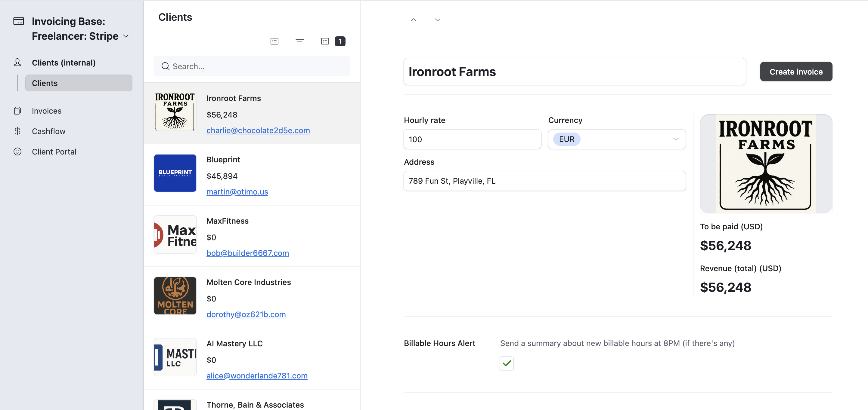This screenshot has width=868, height=410.
Task: Click the Cashflow dollar icon
Action: click(x=17, y=131)
